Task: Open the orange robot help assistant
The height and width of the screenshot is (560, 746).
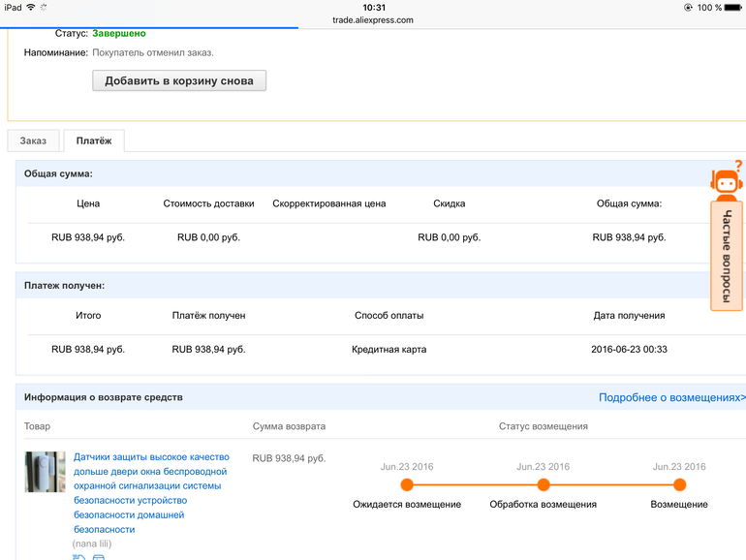Action: click(726, 181)
